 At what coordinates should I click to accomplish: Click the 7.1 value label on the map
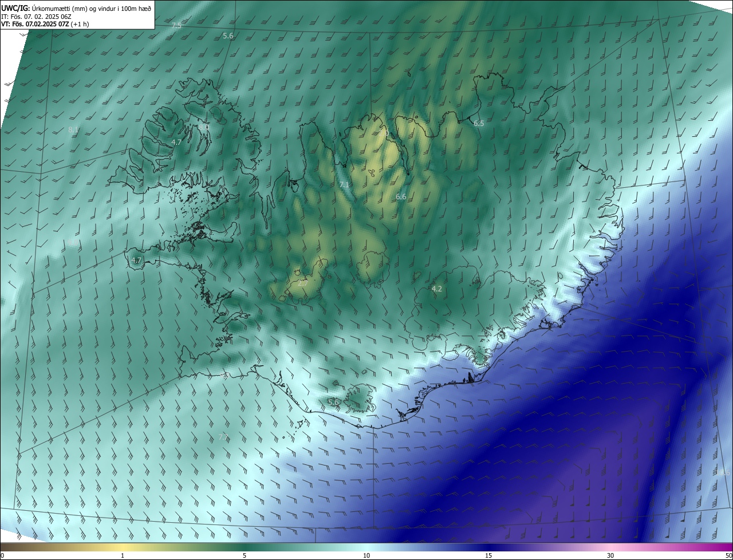(x=344, y=185)
